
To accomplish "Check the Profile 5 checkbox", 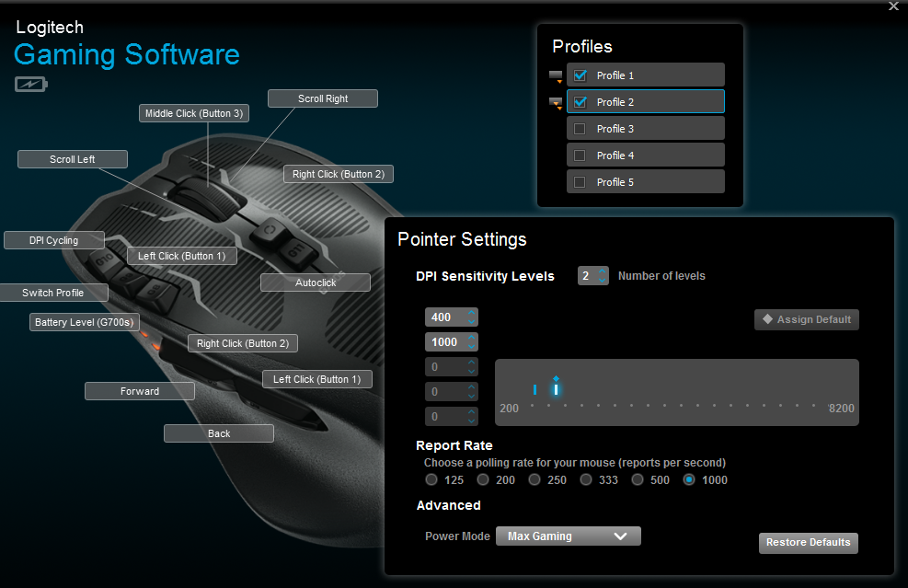I will pyautogui.click(x=578, y=181).
